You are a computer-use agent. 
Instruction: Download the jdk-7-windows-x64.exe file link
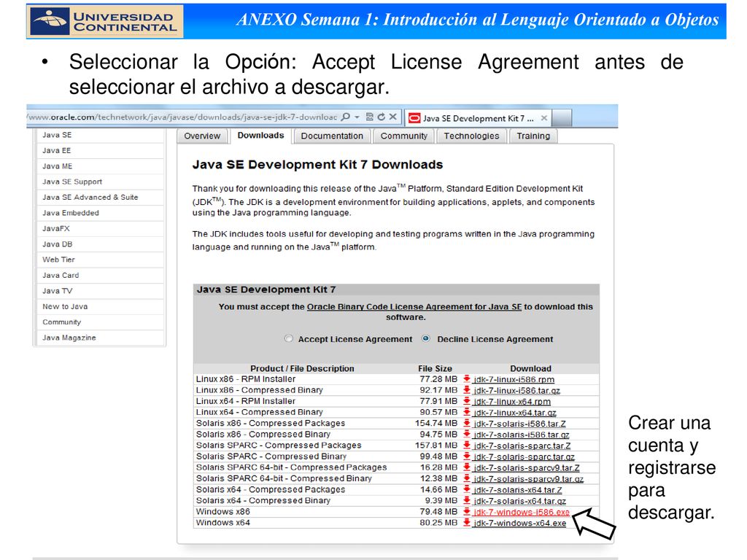click(x=519, y=524)
